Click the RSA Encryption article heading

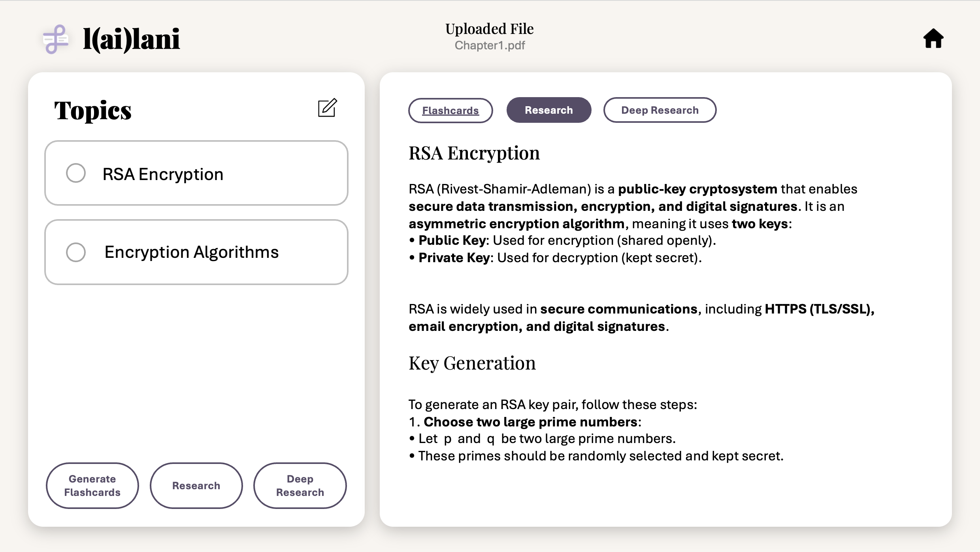point(474,153)
